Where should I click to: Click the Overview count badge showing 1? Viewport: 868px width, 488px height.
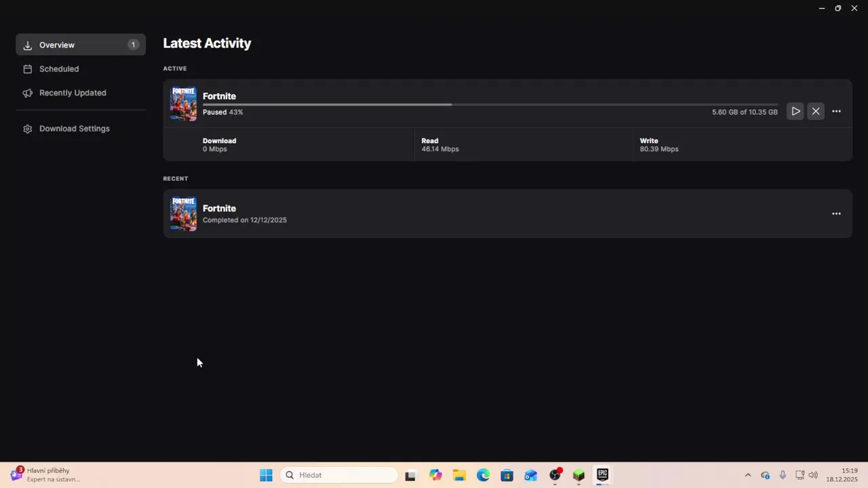coord(133,45)
